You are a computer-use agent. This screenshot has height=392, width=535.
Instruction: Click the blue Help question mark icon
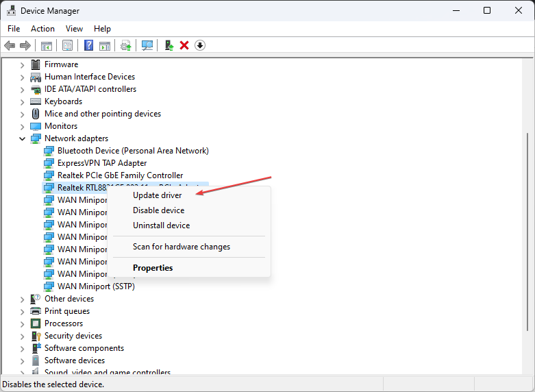[88, 45]
